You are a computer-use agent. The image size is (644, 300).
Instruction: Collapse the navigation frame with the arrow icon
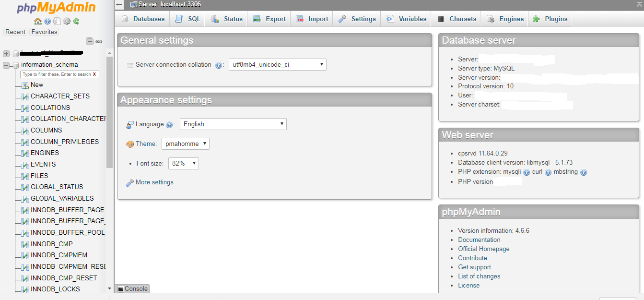pos(119,5)
